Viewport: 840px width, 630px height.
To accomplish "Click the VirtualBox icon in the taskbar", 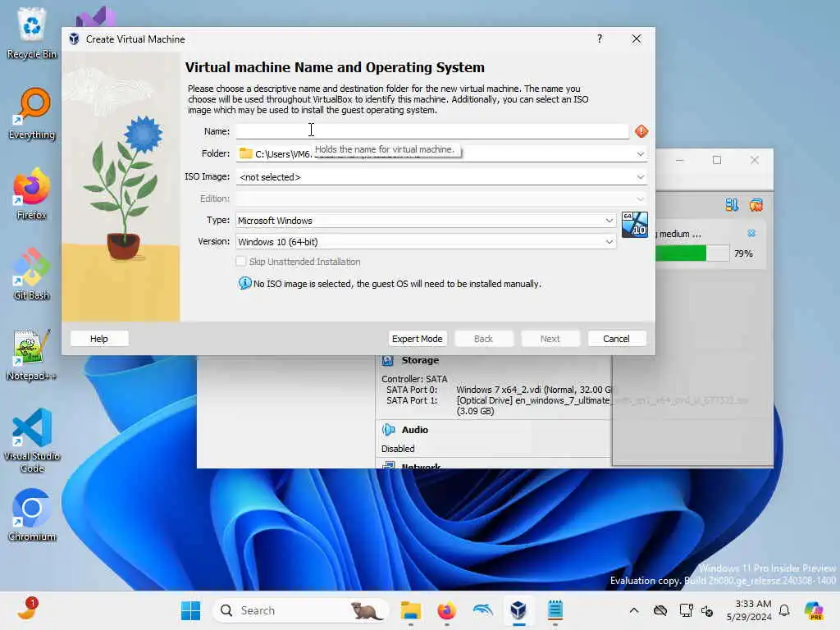I will tap(518, 610).
